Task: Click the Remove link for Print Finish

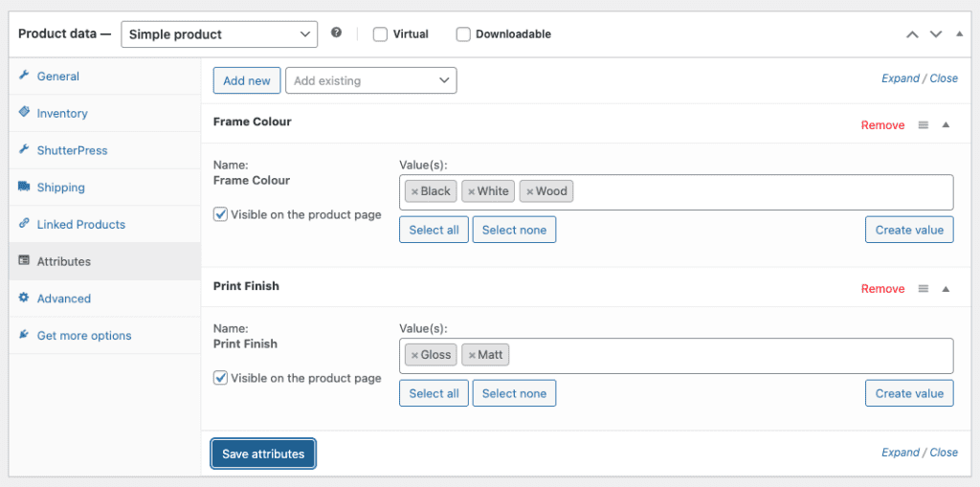Action: tap(882, 289)
